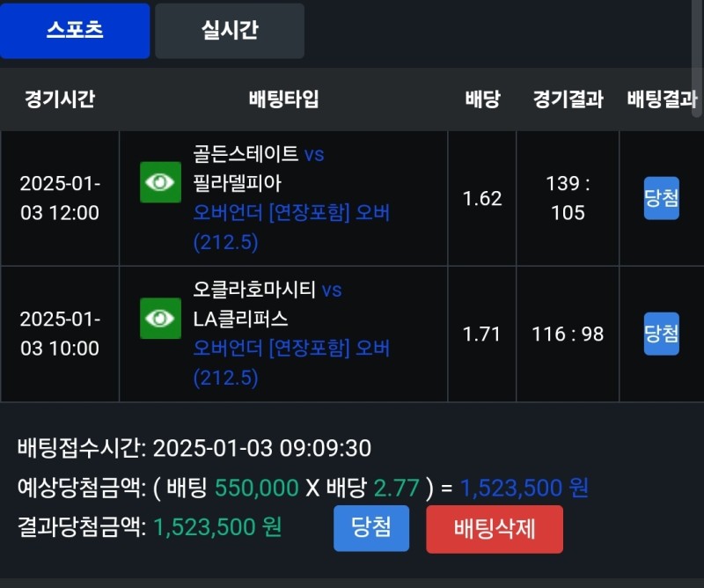This screenshot has height=588, width=704.
Task: Switch to the 스포츠 tab
Action: pyautogui.click(x=75, y=31)
